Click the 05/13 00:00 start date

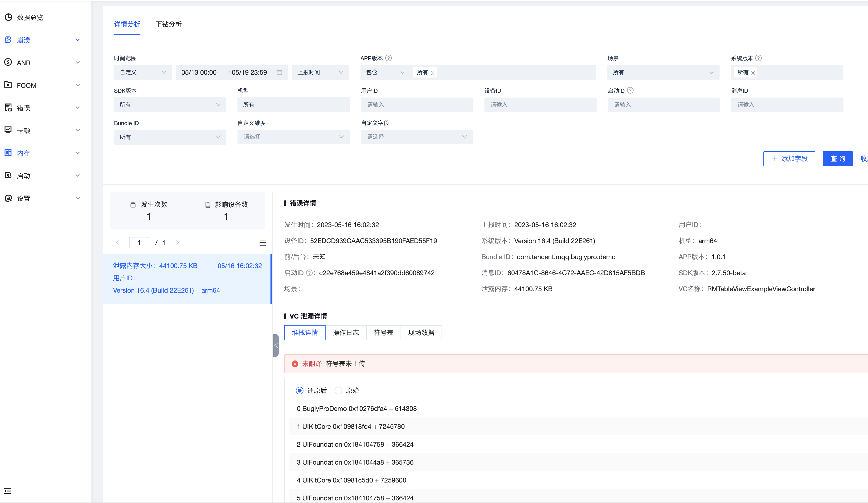click(199, 72)
